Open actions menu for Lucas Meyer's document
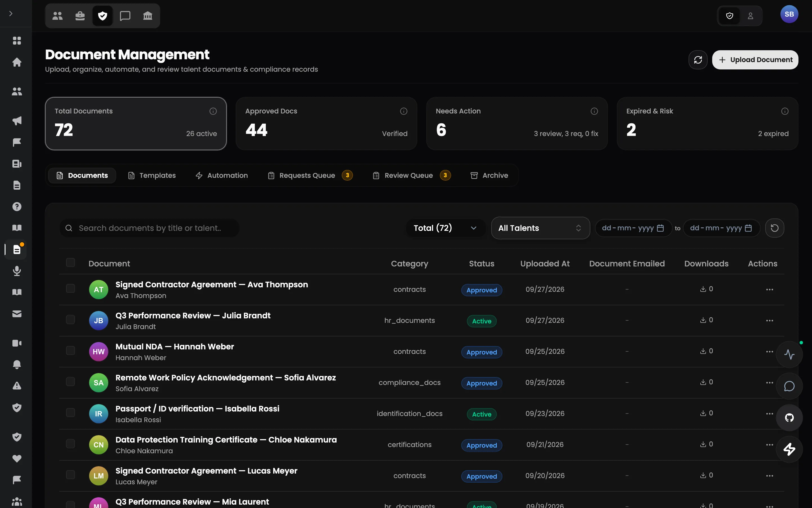This screenshot has width=812, height=508. coord(769,476)
